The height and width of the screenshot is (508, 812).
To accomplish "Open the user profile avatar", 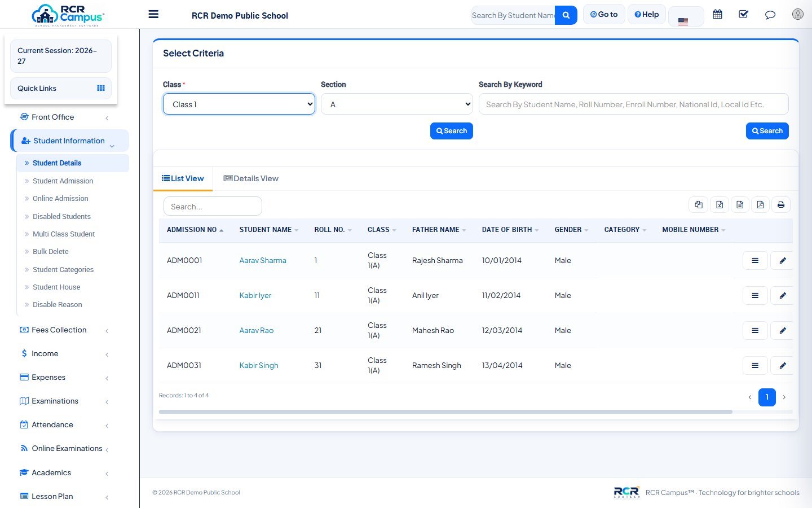I will (797, 14).
